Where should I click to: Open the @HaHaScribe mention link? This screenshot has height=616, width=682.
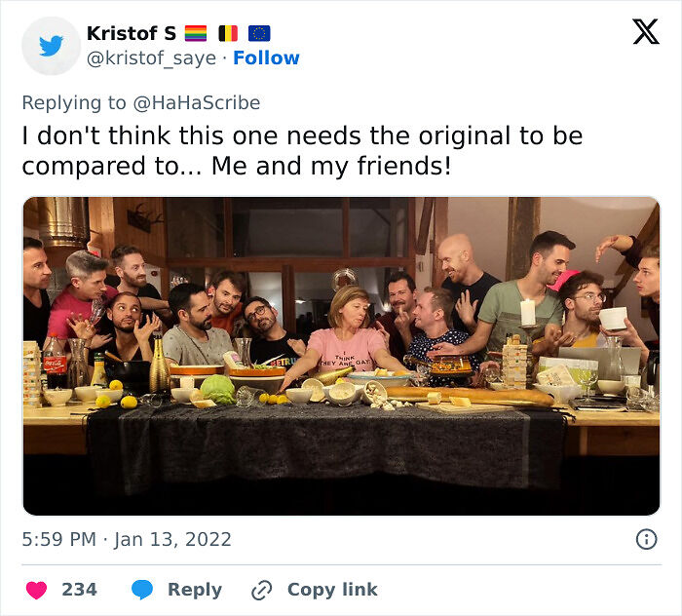[x=200, y=102]
